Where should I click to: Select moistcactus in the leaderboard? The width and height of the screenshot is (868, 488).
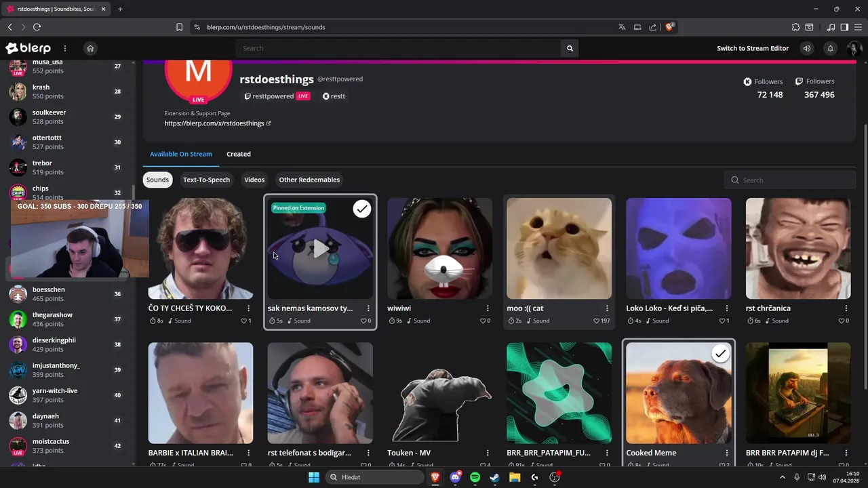(x=66, y=446)
